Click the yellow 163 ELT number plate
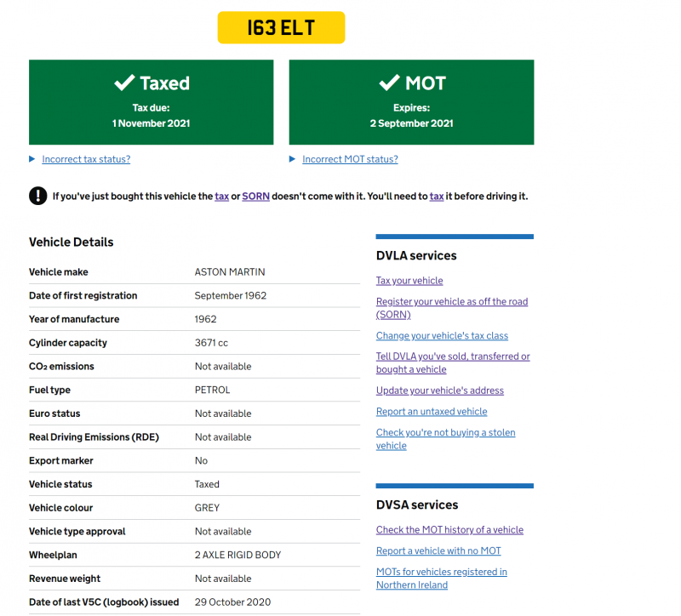681x616 pixels. pyautogui.click(x=281, y=27)
